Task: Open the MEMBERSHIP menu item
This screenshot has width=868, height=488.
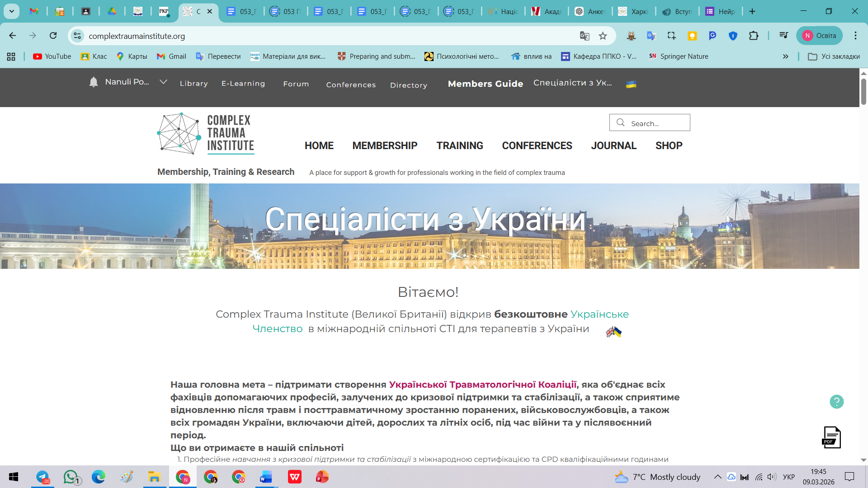Action: (385, 145)
